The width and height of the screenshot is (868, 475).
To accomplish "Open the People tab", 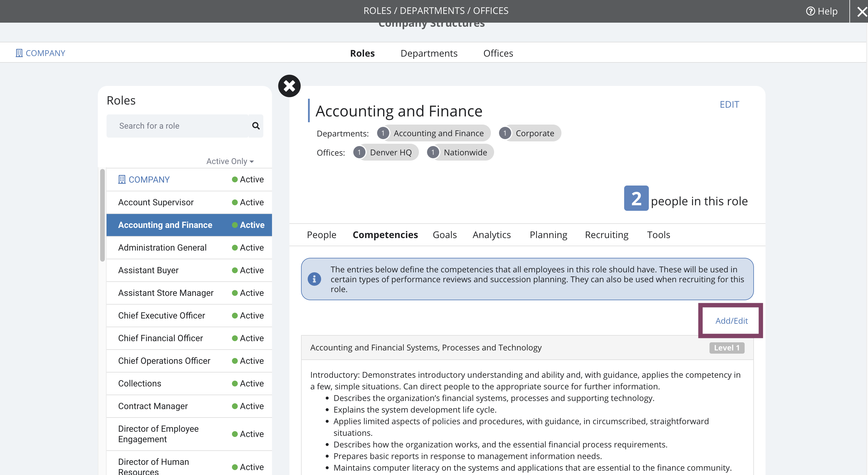I will pos(321,235).
